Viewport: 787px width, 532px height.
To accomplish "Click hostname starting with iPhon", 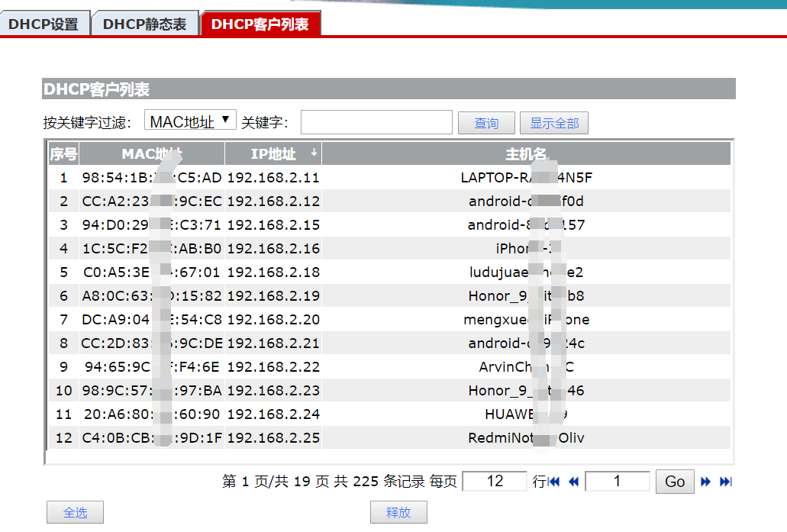I will [x=526, y=248].
